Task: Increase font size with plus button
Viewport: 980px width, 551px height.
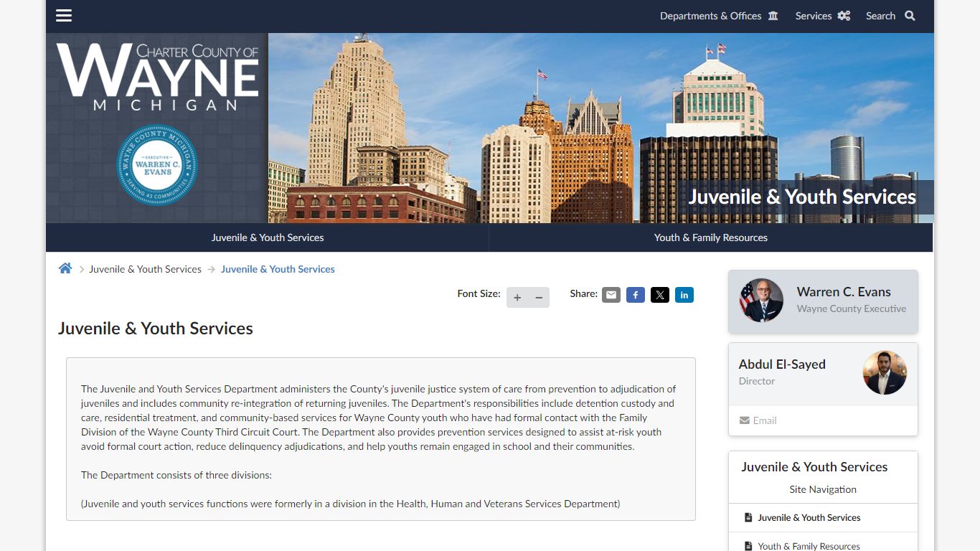Action: click(x=517, y=297)
